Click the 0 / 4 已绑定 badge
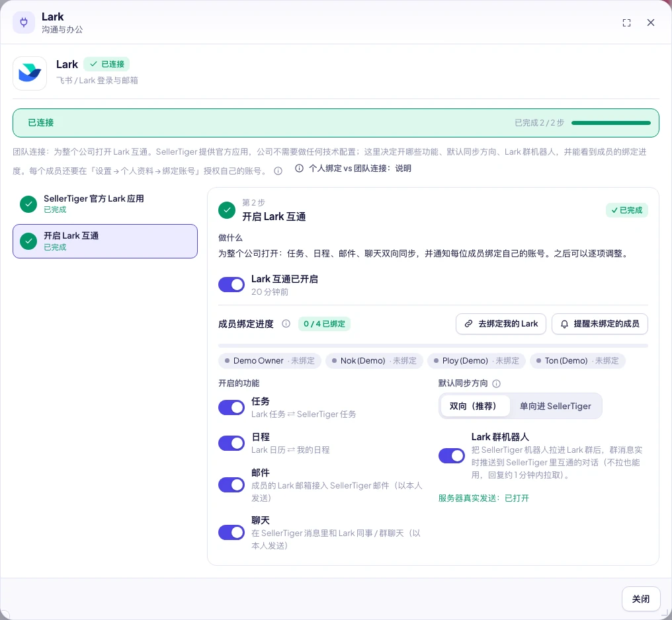This screenshot has width=672, height=620. point(325,324)
